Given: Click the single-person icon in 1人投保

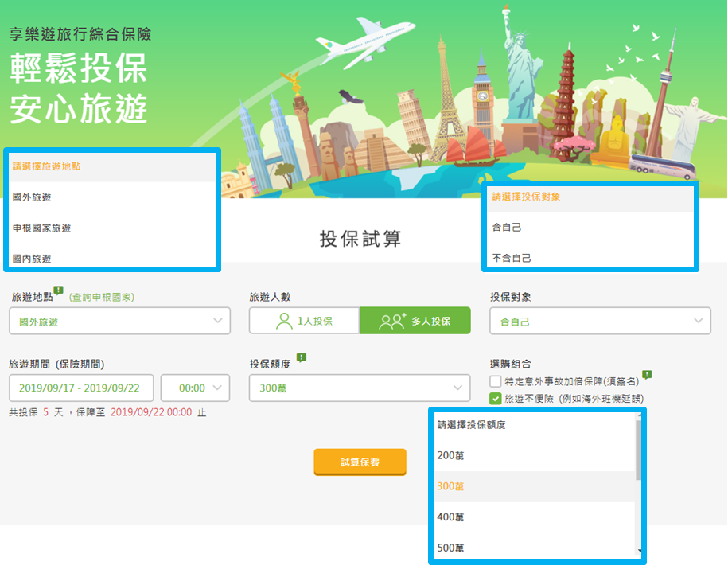Looking at the screenshot, I should pyautogui.click(x=284, y=321).
